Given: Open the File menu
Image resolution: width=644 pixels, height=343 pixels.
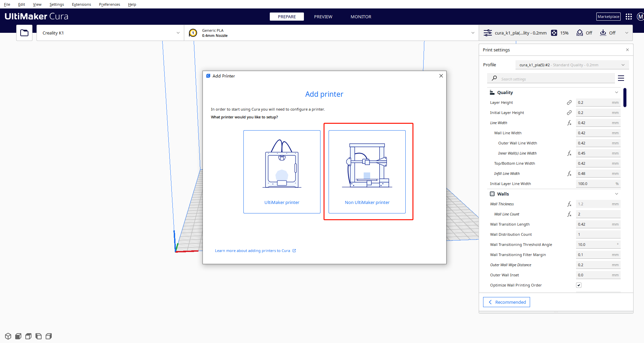Looking at the screenshot, I should (7, 4).
